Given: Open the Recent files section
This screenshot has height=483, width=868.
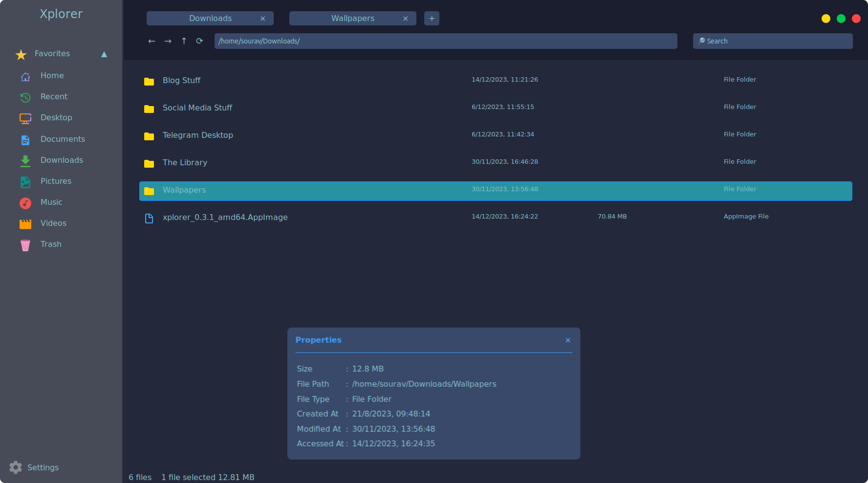Looking at the screenshot, I should coord(54,96).
